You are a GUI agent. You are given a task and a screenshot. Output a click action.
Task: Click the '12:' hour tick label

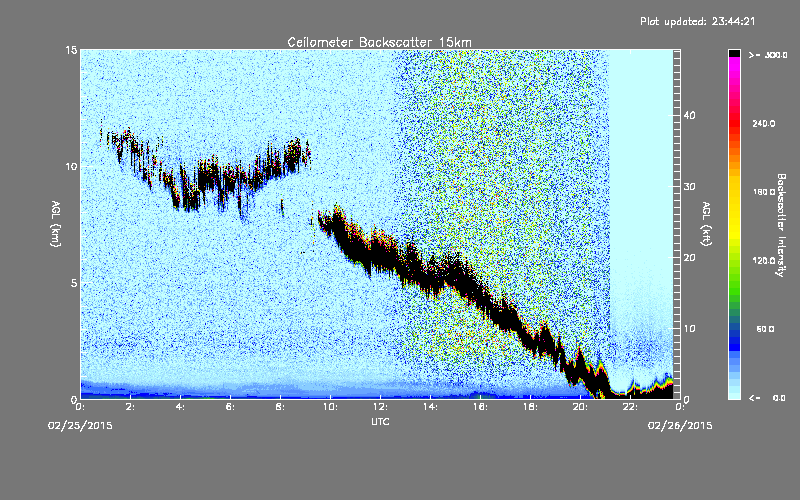pyautogui.click(x=381, y=407)
